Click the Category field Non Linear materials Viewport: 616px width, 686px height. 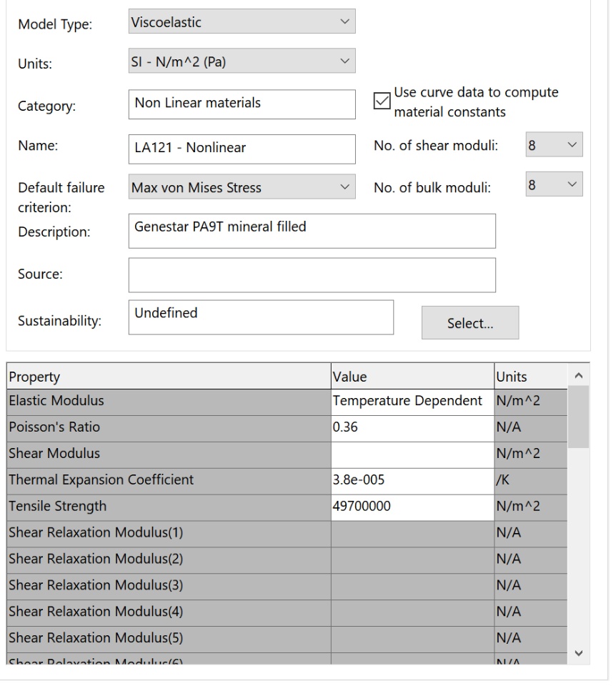click(242, 104)
